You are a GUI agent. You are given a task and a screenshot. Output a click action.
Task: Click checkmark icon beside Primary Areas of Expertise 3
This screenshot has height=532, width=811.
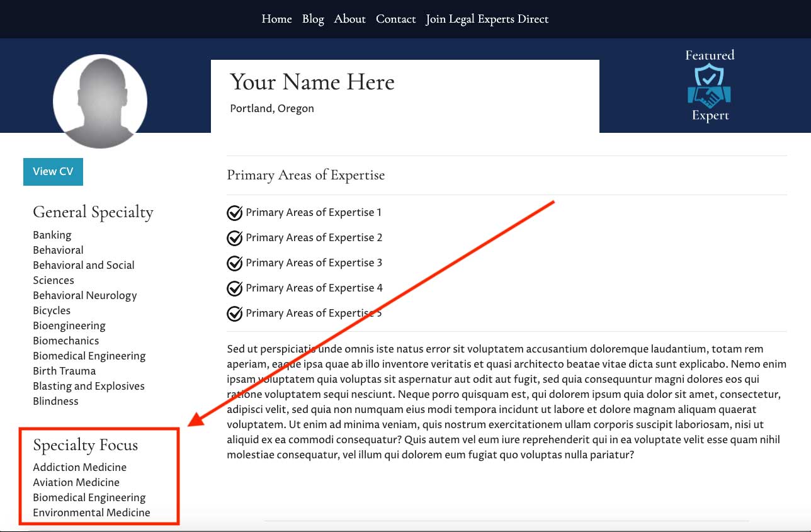point(234,263)
